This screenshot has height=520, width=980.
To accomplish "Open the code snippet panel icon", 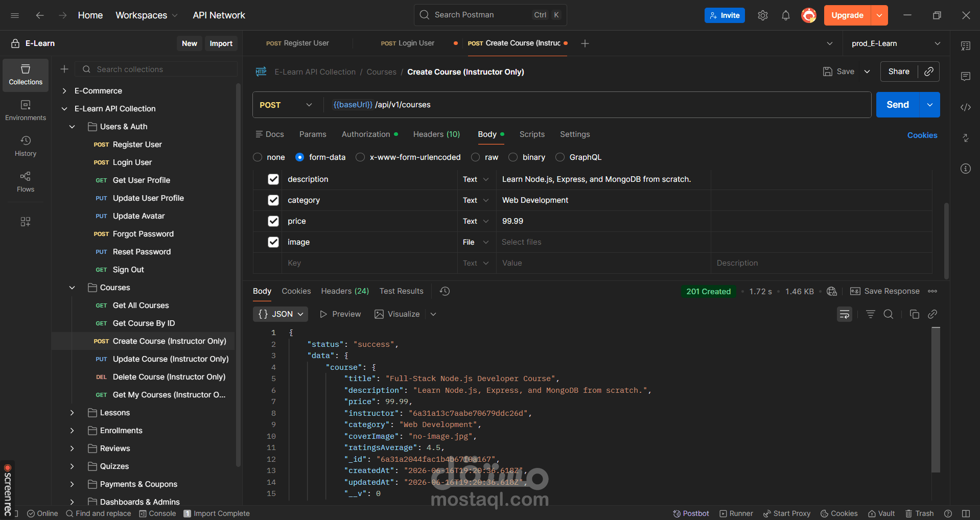I will coord(965,107).
